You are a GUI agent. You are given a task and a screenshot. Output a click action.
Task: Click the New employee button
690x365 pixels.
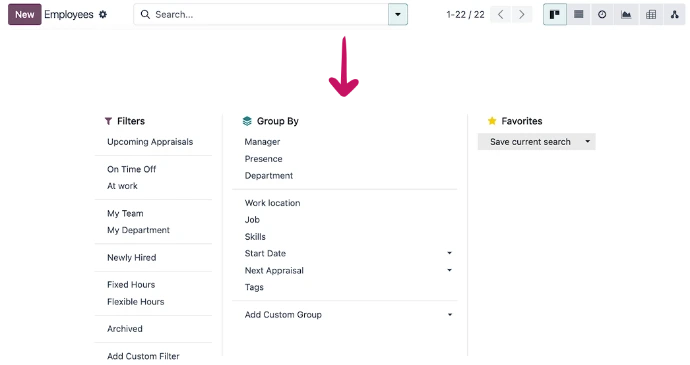25,15
